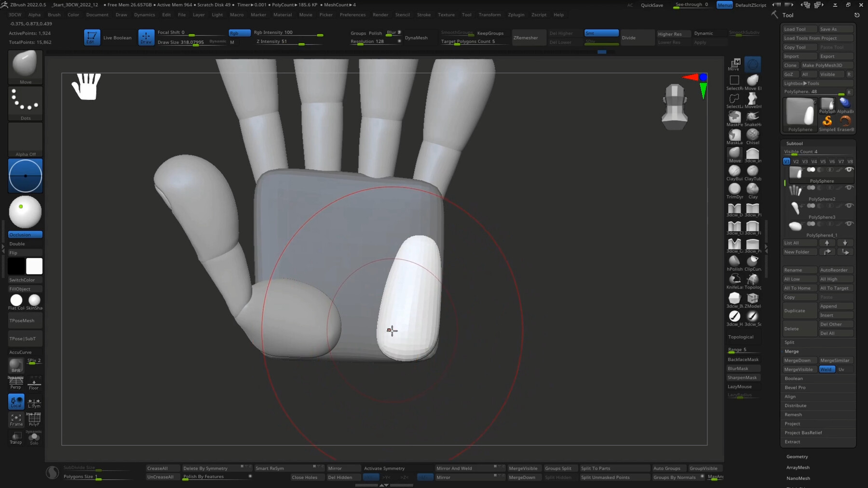Expand the Geometry section
Screen dimensions: 868x488
coord(797,456)
